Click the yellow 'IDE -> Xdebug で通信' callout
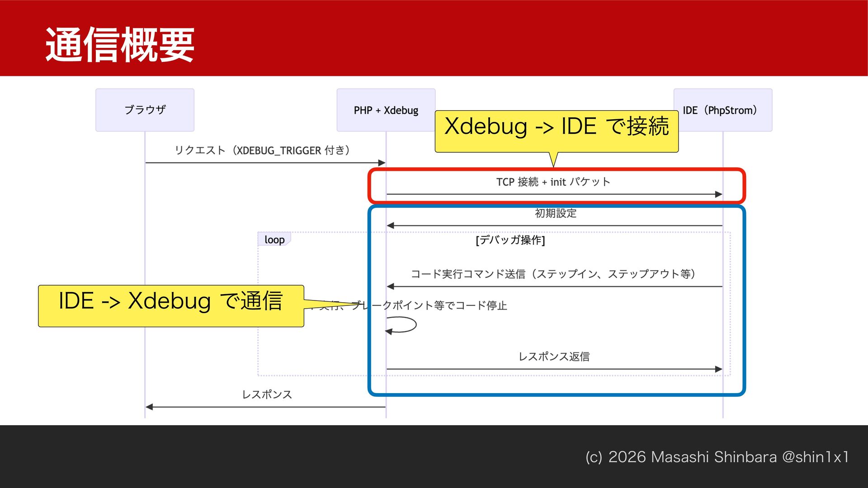 (171, 306)
